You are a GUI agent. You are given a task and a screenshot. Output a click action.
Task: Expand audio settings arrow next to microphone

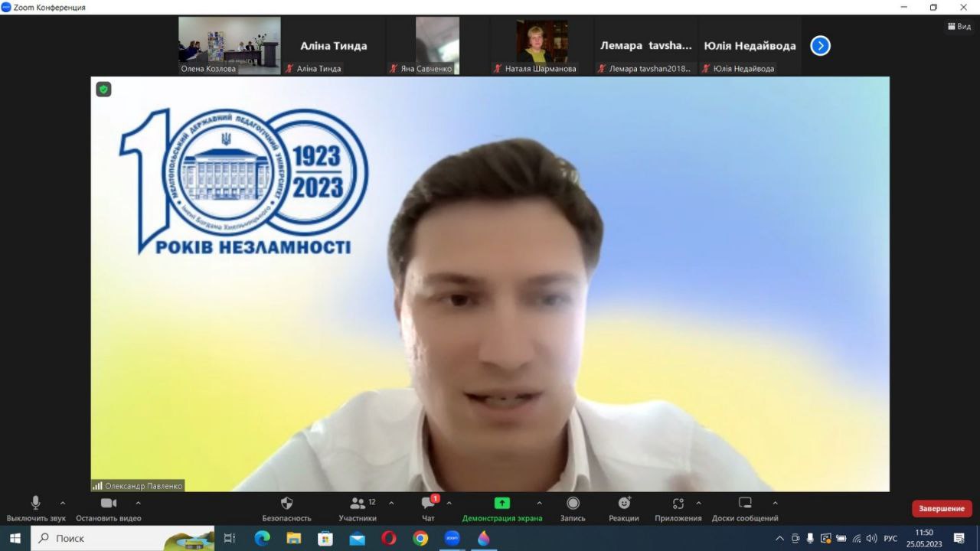pos(63,503)
